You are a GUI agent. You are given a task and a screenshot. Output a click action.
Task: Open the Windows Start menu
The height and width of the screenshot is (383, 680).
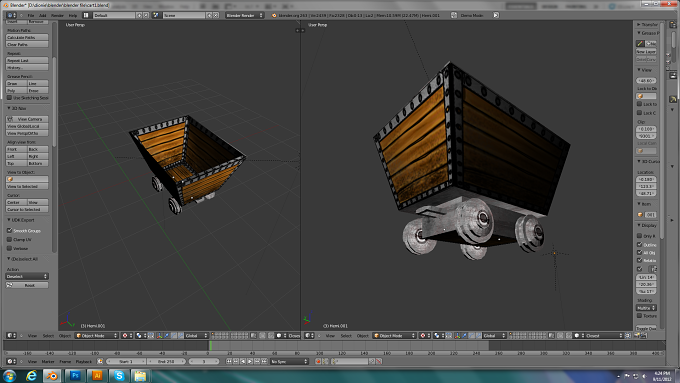tap(9, 376)
